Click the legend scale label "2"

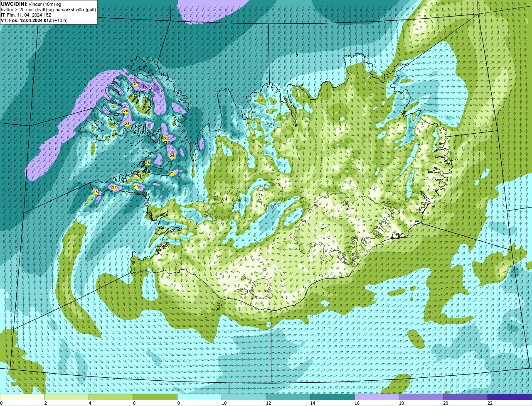[x=45, y=403]
